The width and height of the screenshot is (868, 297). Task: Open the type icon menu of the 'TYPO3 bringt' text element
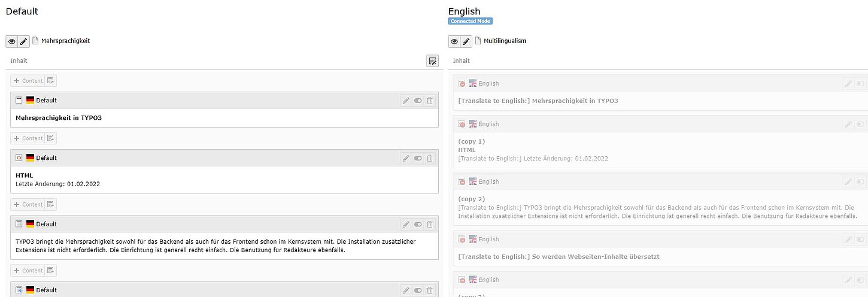[19, 224]
